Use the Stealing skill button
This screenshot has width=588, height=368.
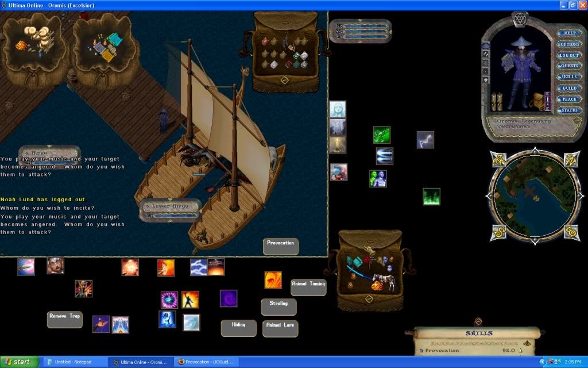tap(278, 307)
